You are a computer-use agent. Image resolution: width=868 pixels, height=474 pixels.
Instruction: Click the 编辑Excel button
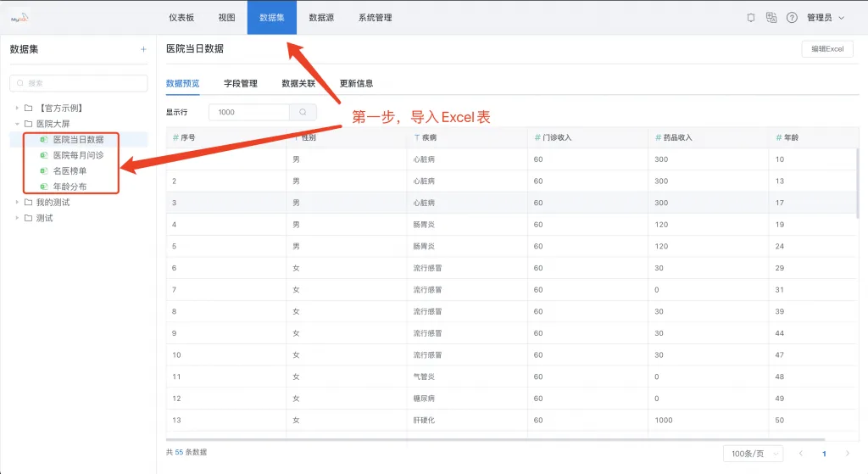point(827,48)
